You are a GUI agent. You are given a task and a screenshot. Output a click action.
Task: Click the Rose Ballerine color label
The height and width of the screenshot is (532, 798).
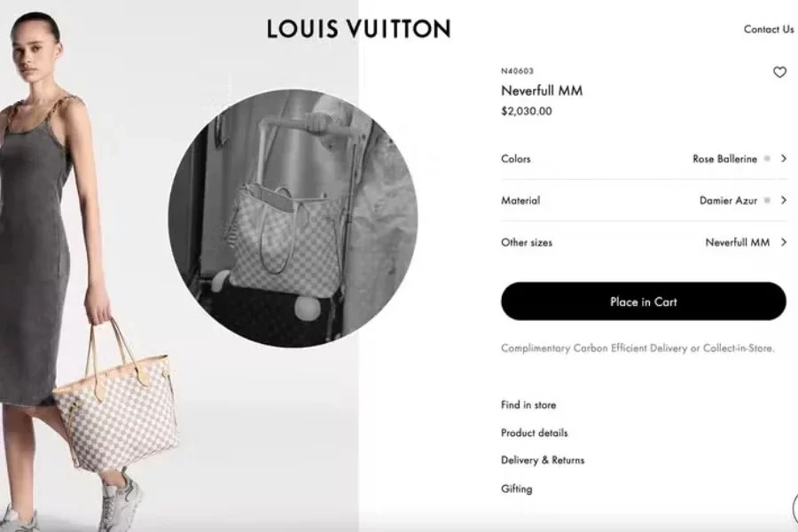(x=724, y=159)
